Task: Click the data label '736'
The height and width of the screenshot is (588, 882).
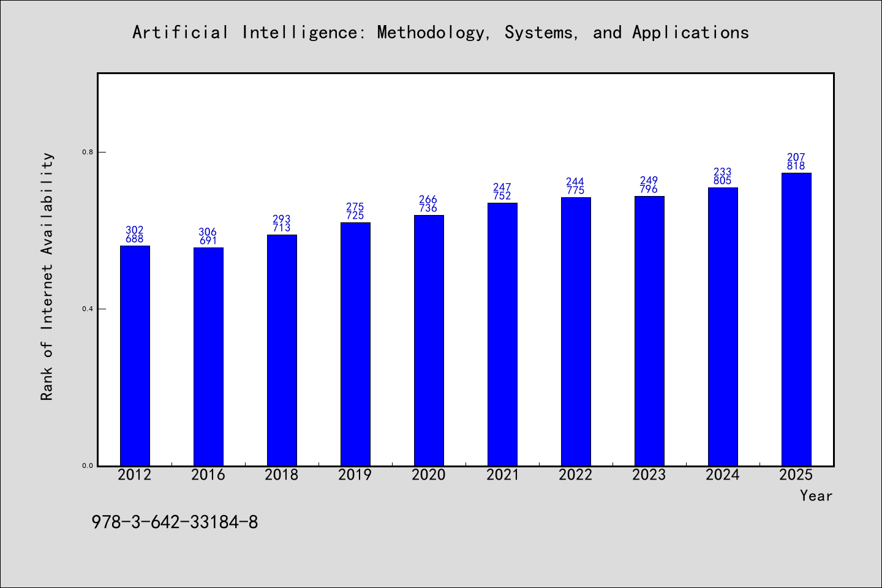Action: coord(429,208)
